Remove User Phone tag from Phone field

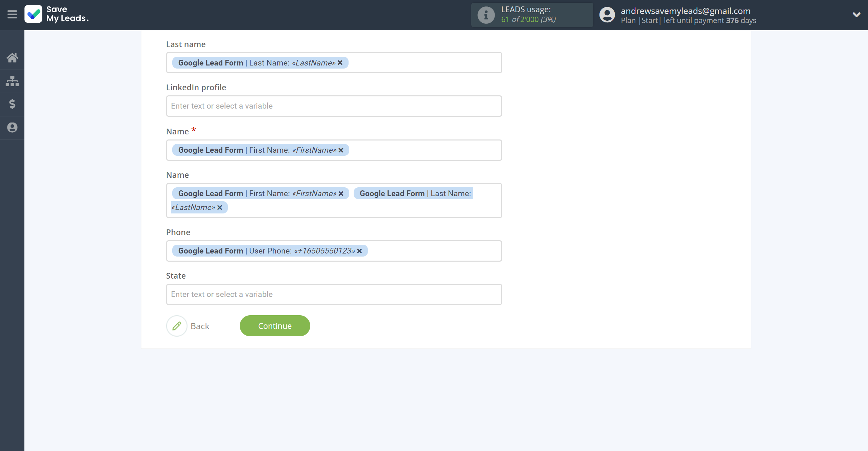tap(359, 251)
